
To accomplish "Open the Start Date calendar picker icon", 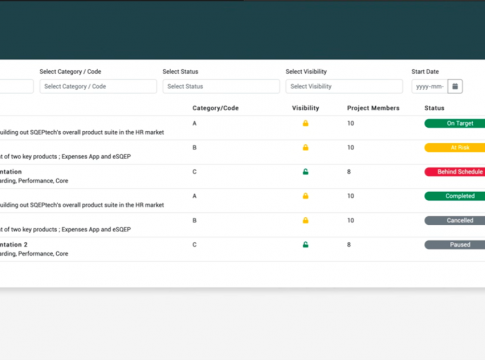I will pyautogui.click(x=455, y=86).
